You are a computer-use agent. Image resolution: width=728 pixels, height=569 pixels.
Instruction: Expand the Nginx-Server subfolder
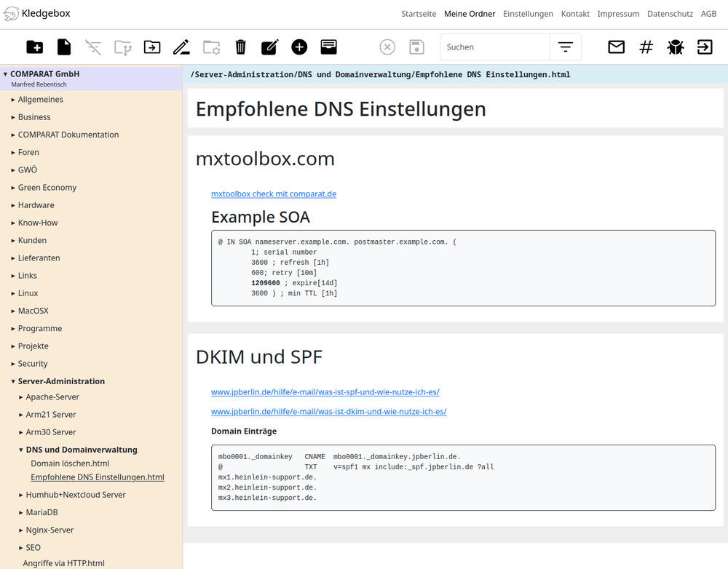pyautogui.click(x=21, y=530)
